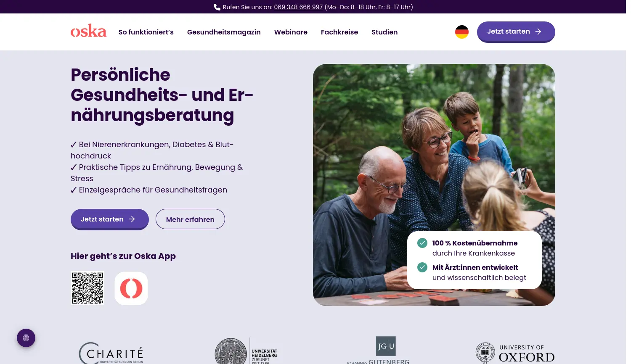631x364 pixels.
Task: Open the Gesundheitsmagazin navigation item
Action: pos(224,32)
